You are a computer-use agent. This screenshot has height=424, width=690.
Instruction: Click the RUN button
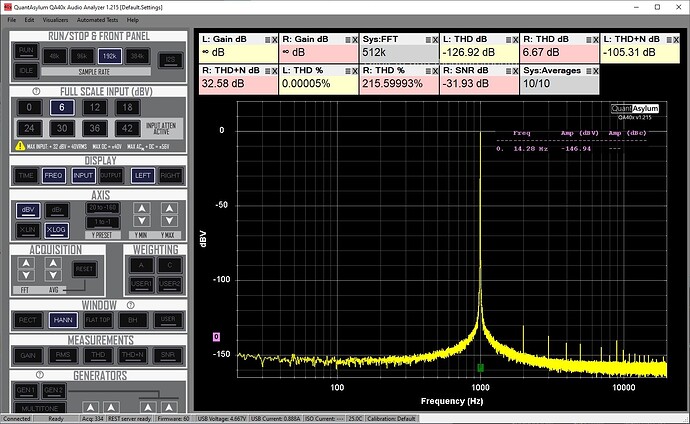tap(26, 51)
